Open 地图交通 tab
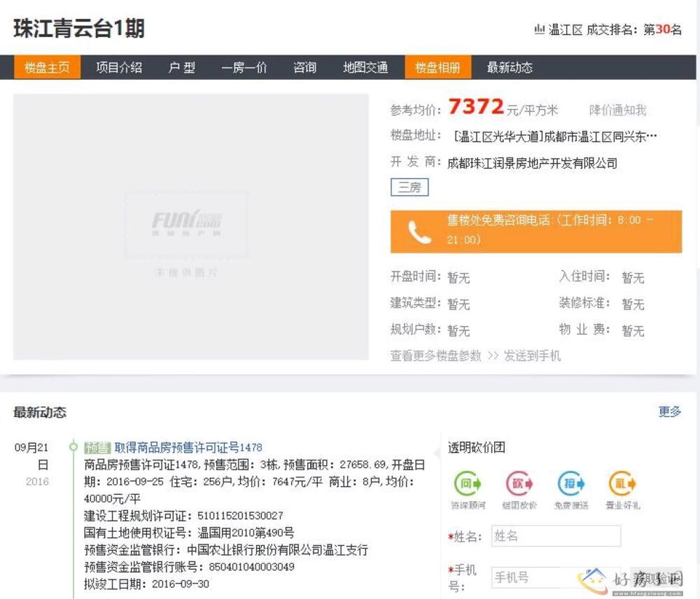Viewport: 700px width, 599px height. click(365, 67)
